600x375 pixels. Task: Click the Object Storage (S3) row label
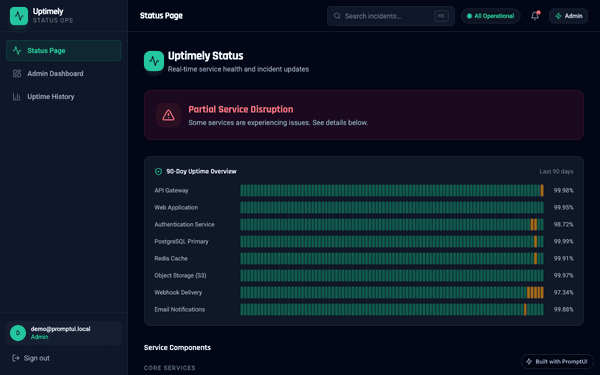click(180, 276)
